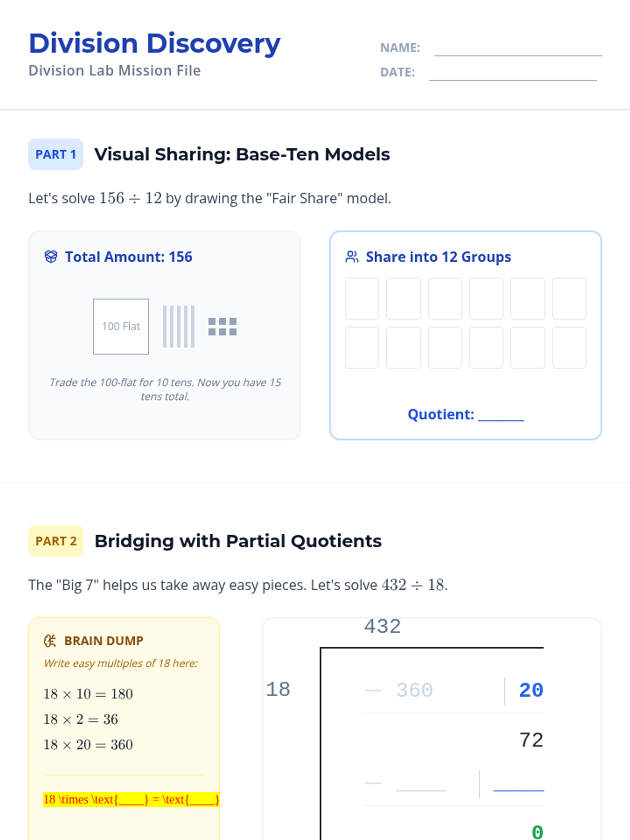Click the brain icon beside Brain Dump

pos(50,640)
